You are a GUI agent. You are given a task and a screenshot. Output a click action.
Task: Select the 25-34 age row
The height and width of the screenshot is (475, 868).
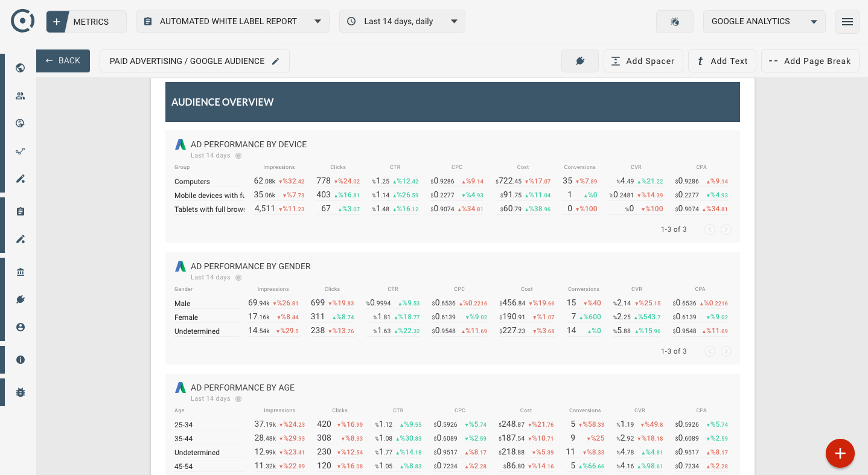(x=183, y=425)
